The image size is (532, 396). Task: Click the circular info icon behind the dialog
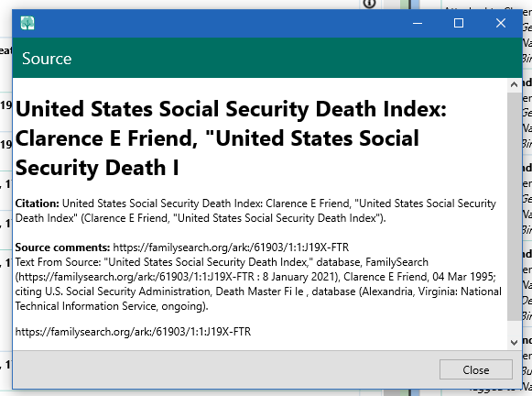point(370,4)
